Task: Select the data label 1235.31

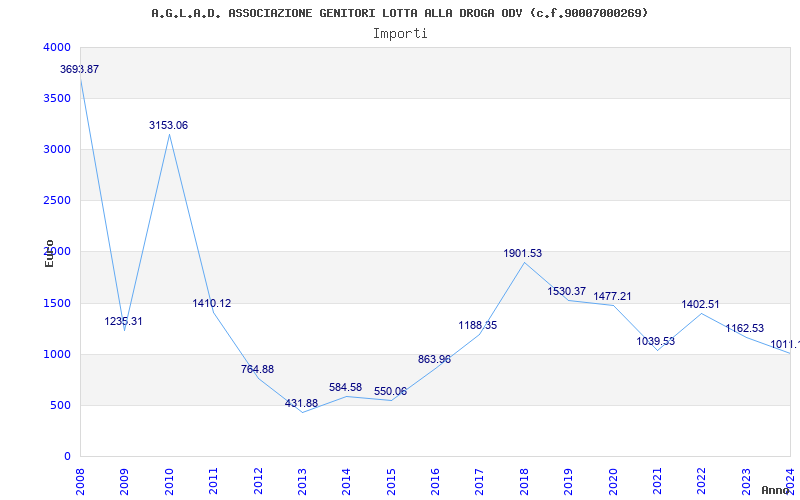Action: 123,321
